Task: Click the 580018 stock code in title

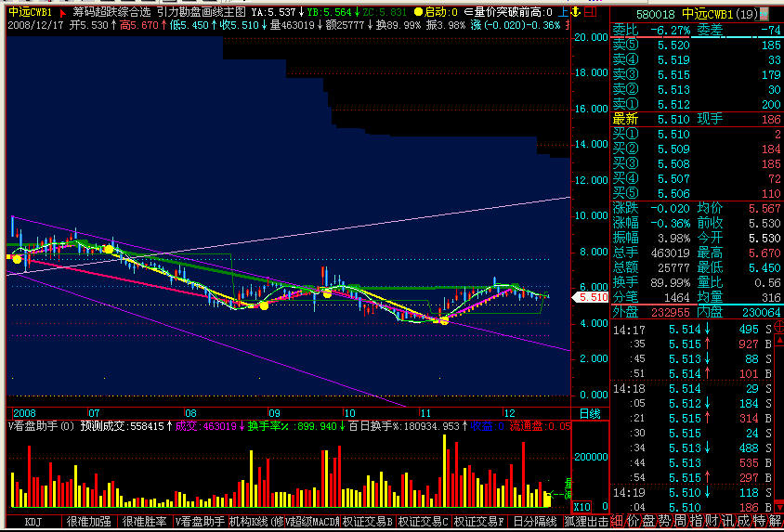Action: coord(656,14)
